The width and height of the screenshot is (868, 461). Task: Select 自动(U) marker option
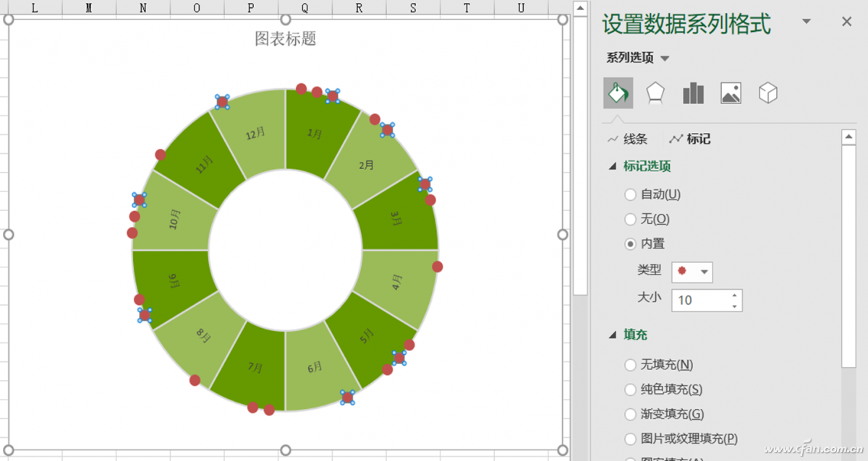pos(652,194)
